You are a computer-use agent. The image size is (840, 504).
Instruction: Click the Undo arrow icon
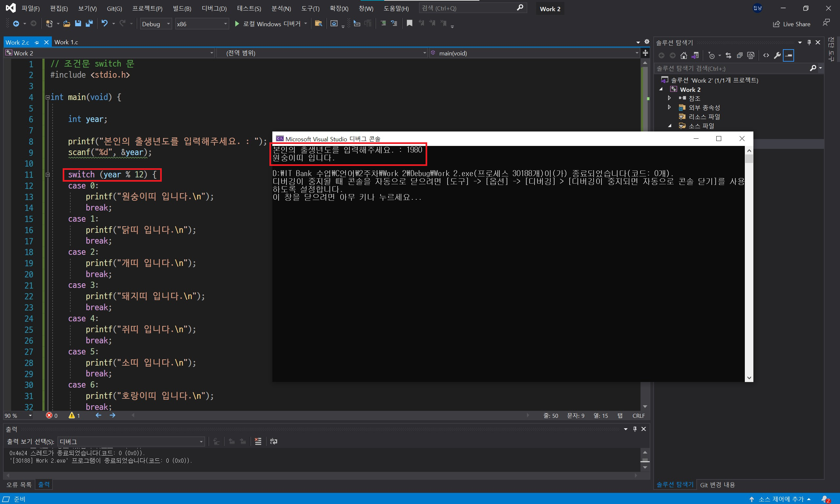(104, 23)
